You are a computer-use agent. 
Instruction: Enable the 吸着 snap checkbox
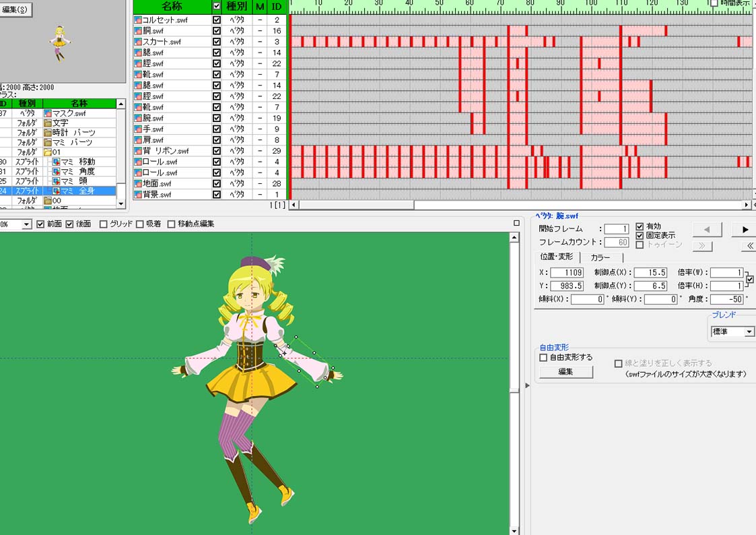pos(140,224)
